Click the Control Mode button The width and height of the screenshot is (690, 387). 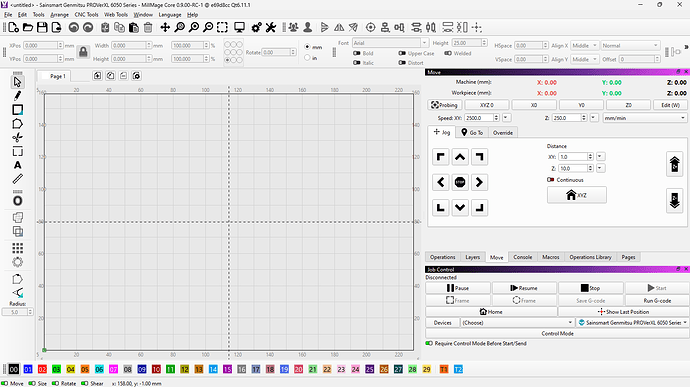pos(557,334)
